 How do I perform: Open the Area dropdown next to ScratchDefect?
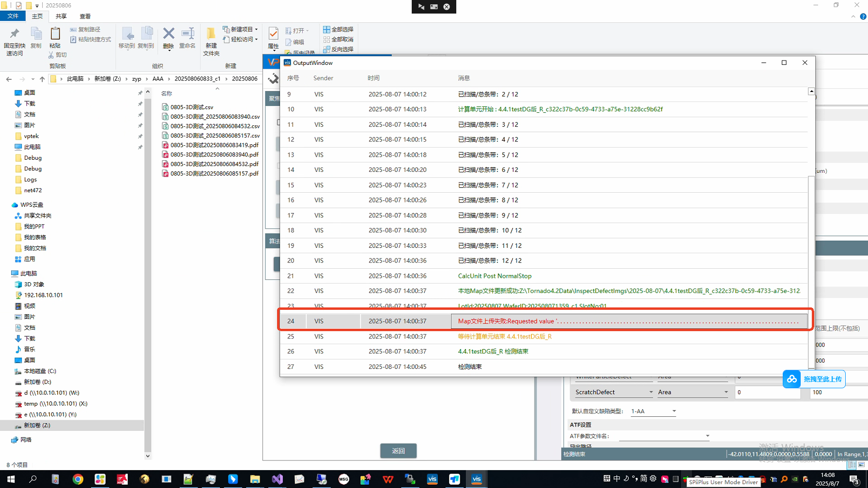click(x=726, y=392)
